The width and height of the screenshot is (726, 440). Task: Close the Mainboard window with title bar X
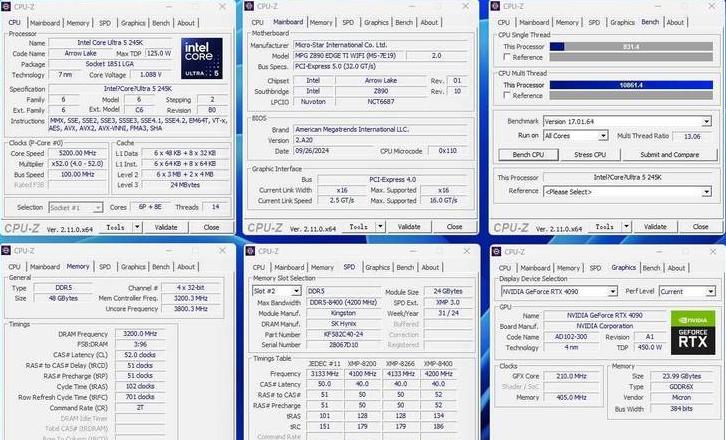click(466, 6)
